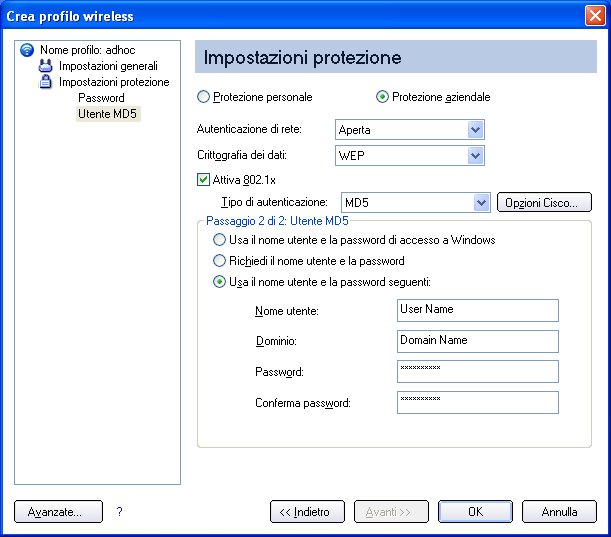Select Utente MD5 tree item
This screenshot has height=537, width=611.
(x=108, y=114)
